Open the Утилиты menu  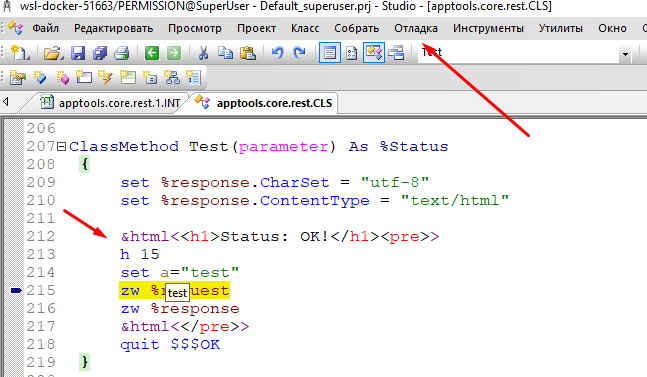[x=561, y=28]
